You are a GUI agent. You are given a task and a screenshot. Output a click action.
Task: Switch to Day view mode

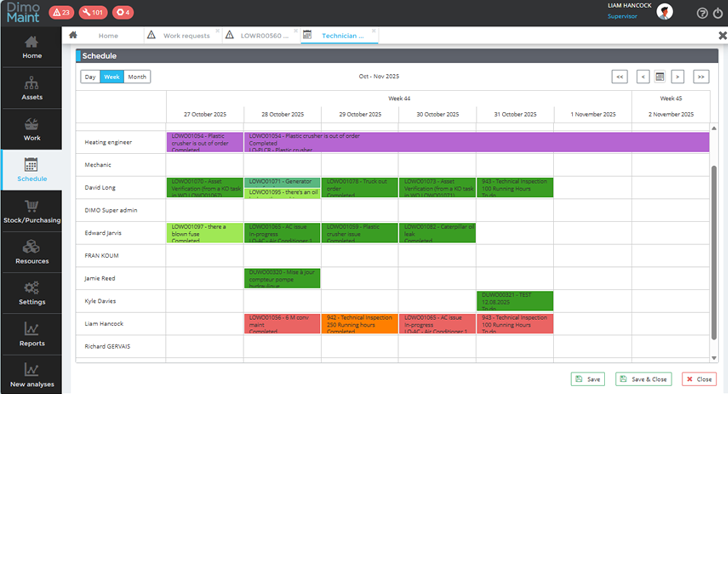pyautogui.click(x=90, y=77)
